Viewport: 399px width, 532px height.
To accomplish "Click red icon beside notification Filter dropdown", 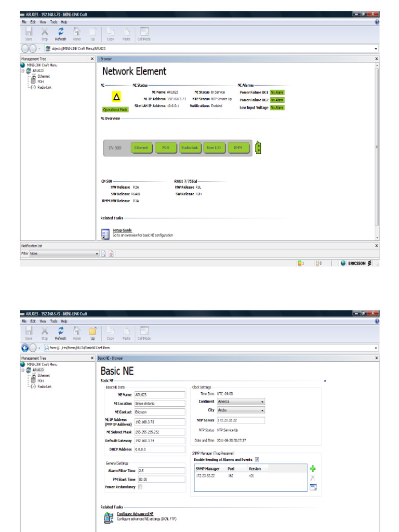I will coord(111,254).
